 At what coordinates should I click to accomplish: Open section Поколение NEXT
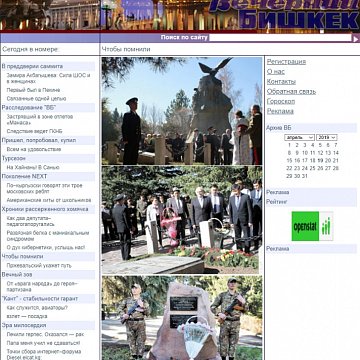[x=24, y=176]
